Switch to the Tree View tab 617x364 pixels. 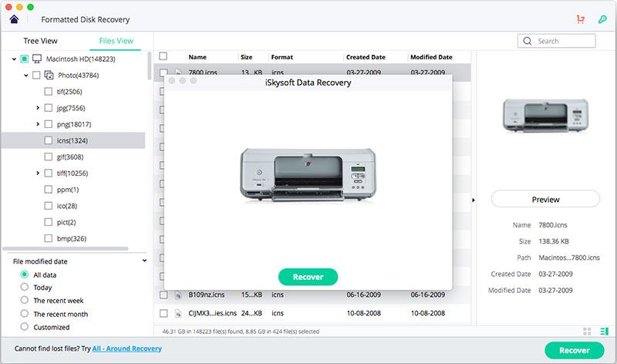click(40, 41)
